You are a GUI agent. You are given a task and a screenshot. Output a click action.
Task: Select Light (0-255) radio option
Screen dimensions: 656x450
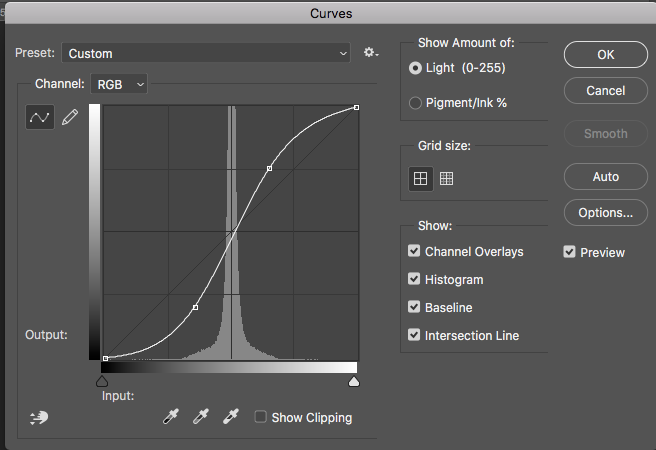pyautogui.click(x=416, y=68)
